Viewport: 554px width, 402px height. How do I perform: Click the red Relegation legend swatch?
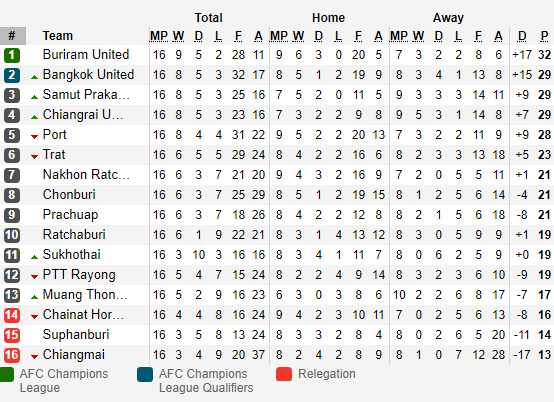284,374
